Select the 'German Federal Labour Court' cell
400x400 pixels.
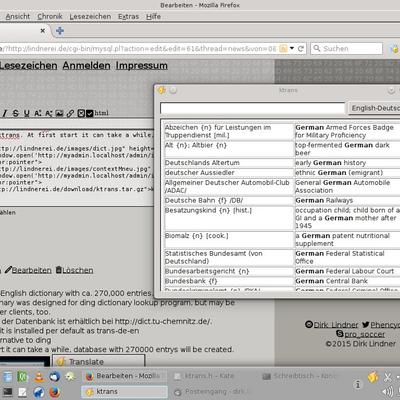click(x=347, y=271)
